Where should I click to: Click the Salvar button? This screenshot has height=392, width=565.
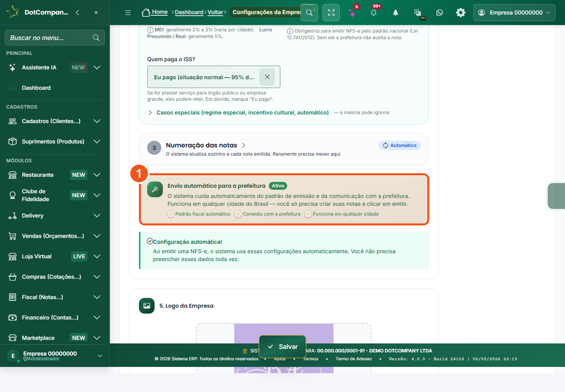click(x=282, y=347)
